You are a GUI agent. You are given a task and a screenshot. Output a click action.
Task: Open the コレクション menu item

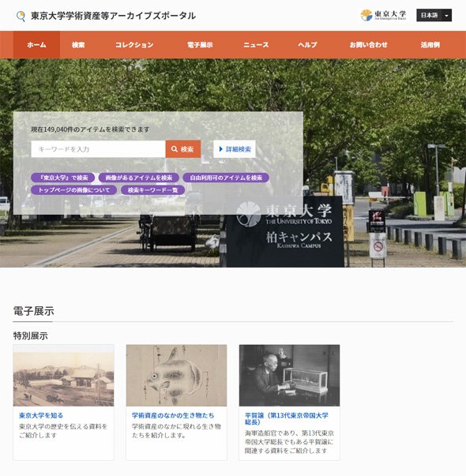tap(134, 45)
